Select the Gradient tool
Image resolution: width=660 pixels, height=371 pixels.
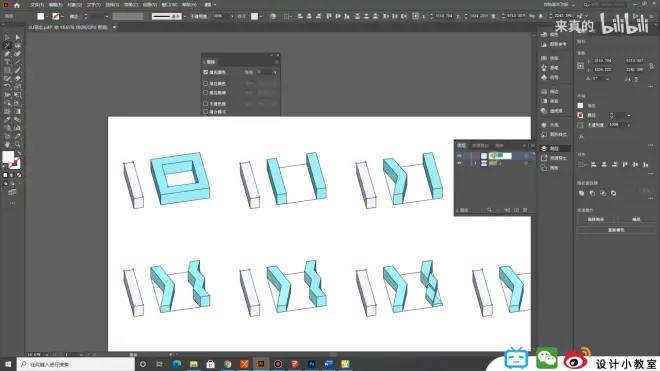18,111
